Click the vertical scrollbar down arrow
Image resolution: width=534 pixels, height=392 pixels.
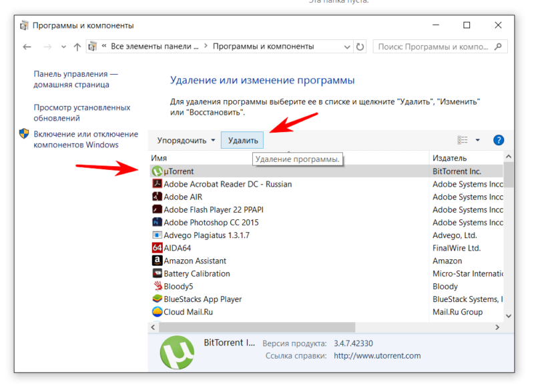coord(509,316)
